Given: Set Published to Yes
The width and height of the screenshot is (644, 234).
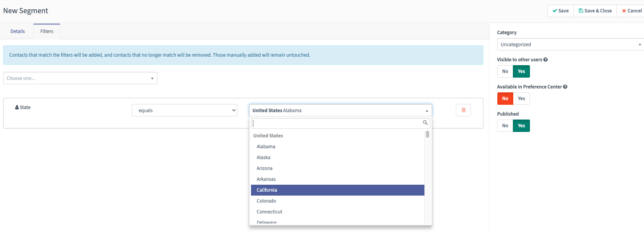Looking at the screenshot, I should click(x=521, y=126).
